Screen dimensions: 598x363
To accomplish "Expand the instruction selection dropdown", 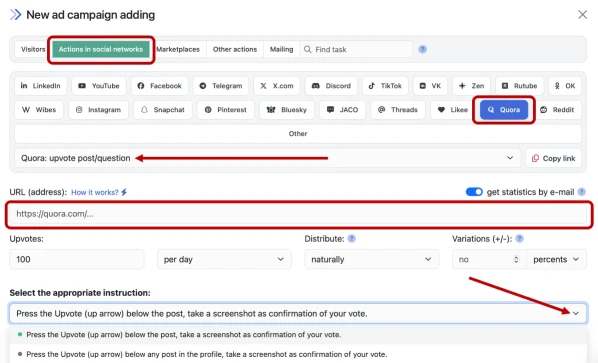I will click(x=298, y=313).
